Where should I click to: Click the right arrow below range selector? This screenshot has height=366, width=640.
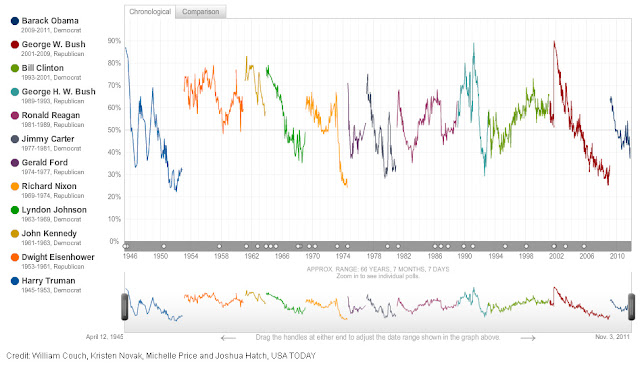(x=528, y=338)
